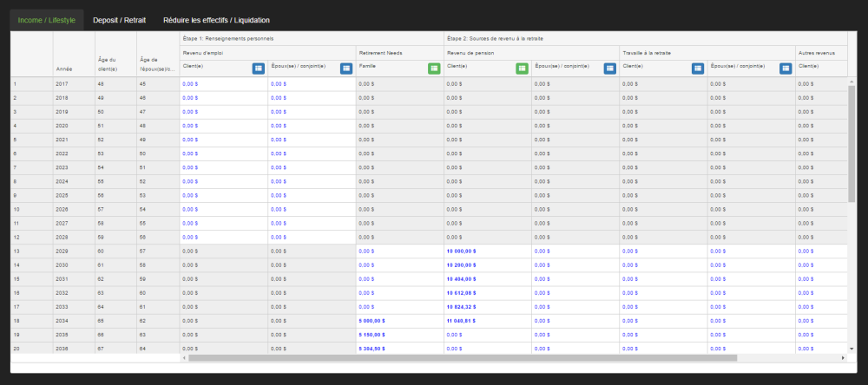
Task: Click the green table icon for Client(e) Revenu de pension
Action: click(x=522, y=68)
